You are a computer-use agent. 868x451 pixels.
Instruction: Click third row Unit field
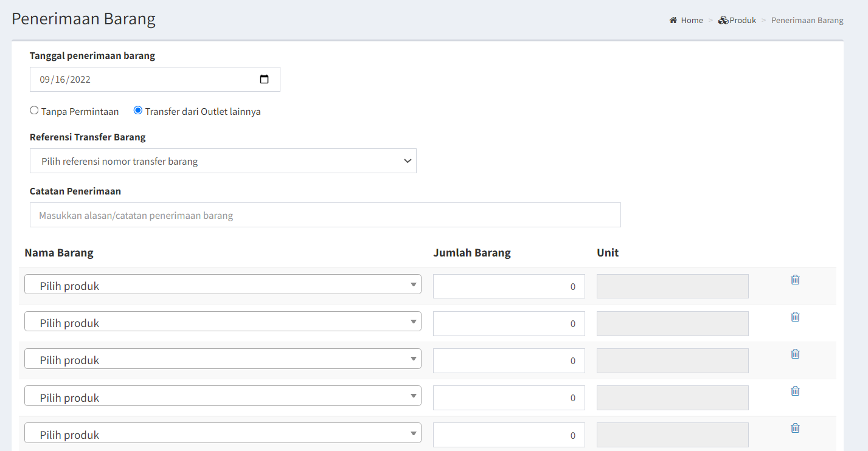pos(673,360)
